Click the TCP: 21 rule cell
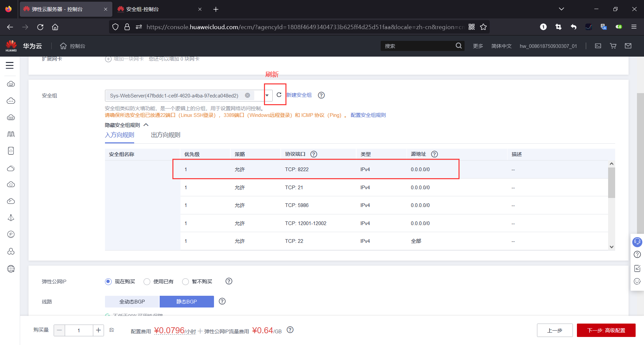644x345 pixels. coord(294,188)
